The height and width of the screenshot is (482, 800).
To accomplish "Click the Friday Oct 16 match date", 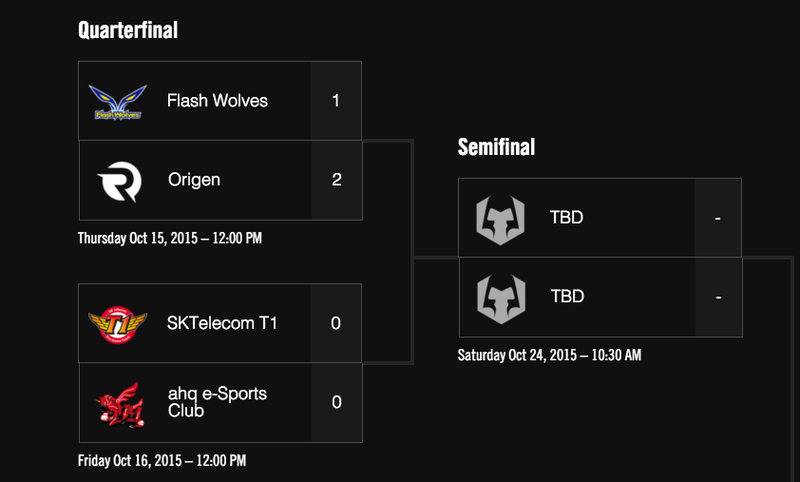I will (162, 461).
